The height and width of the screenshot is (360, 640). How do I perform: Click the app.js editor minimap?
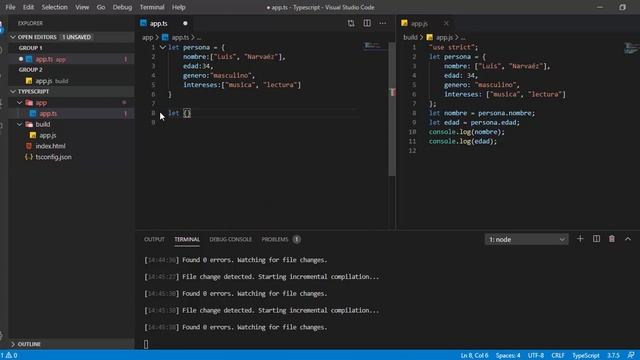[x=632, y=48]
